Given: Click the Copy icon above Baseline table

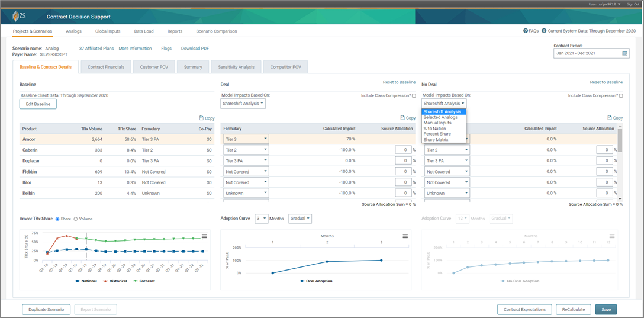Looking at the screenshot, I should 202,118.
